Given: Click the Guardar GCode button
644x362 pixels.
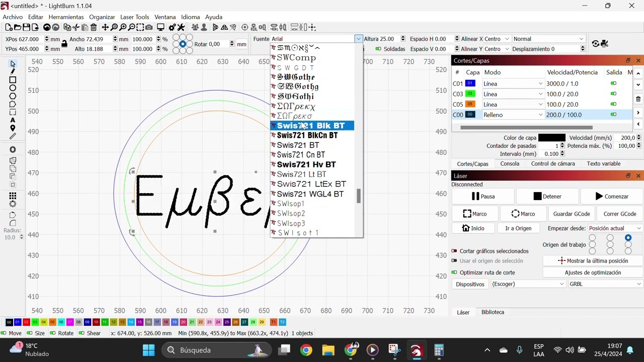Looking at the screenshot, I should (x=572, y=214).
